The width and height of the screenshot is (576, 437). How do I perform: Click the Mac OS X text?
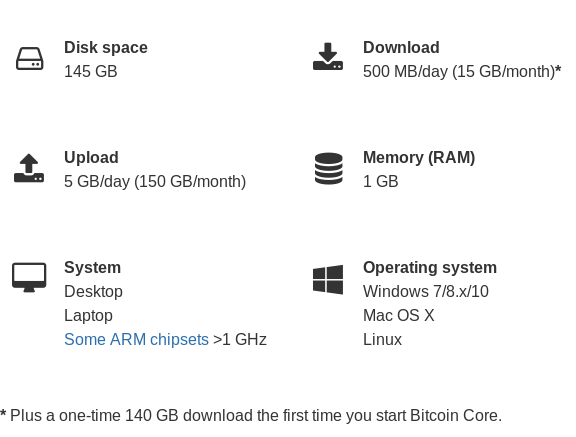pos(399,315)
